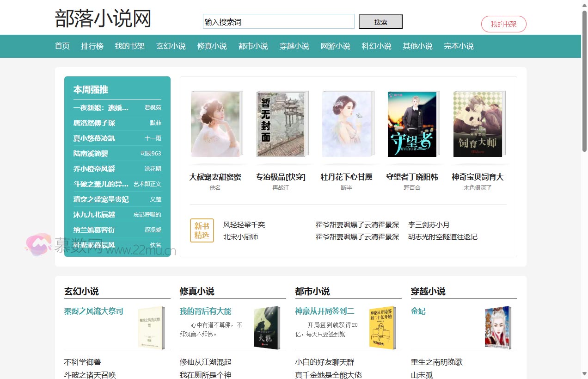Click the 金妃 book cover thumbnail
Screen dimensions: 588x379
pos(498,328)
